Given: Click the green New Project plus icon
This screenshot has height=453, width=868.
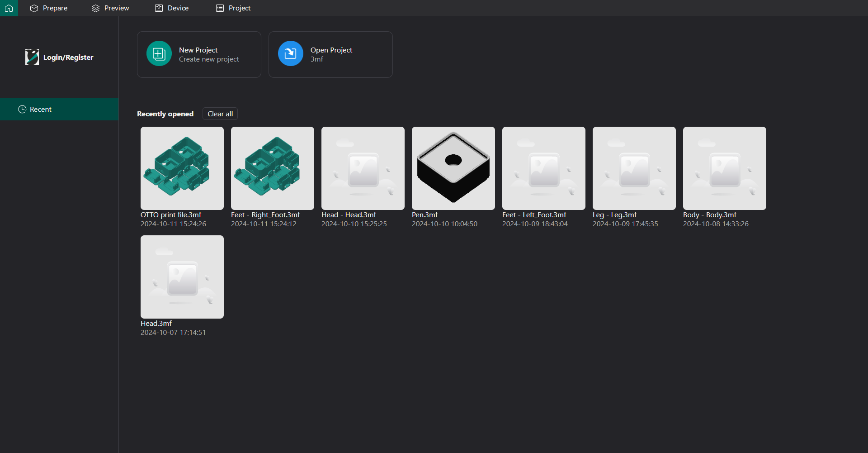Looking at the screenshot, I should click(x=159, y=54).
